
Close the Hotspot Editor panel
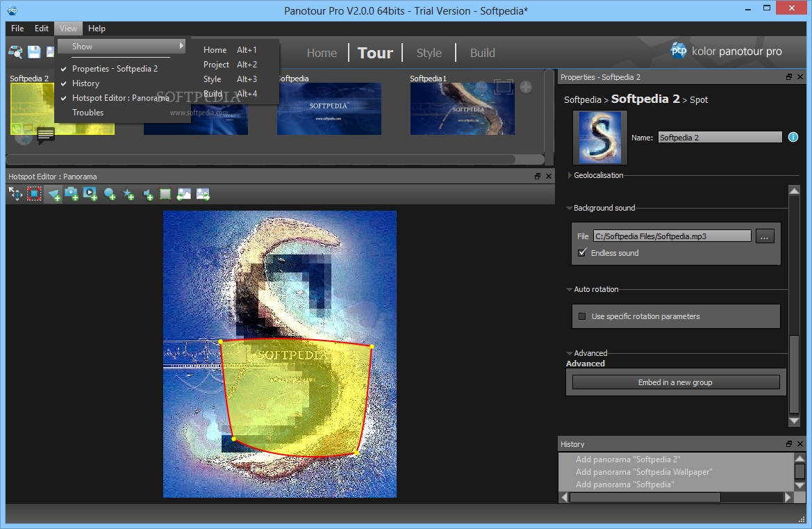click(549, 176)
